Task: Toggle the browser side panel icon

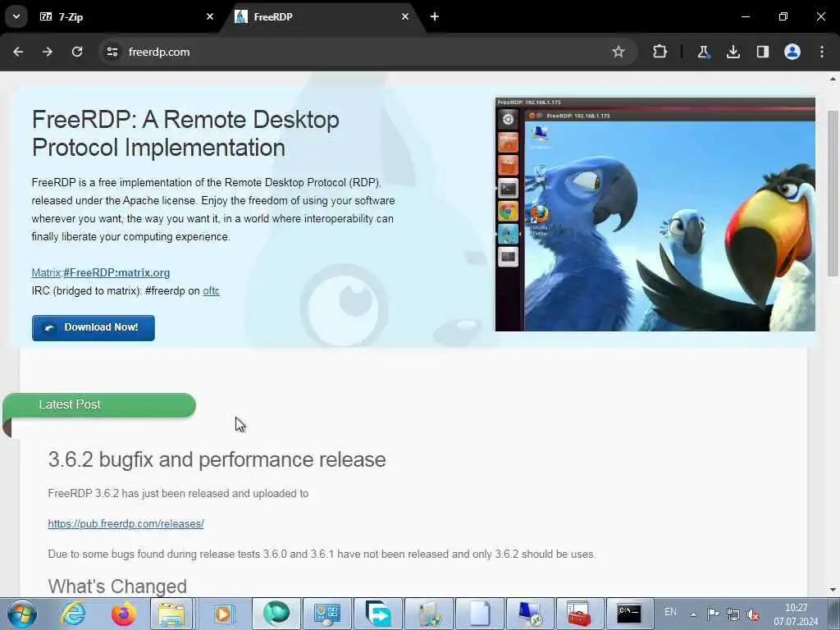Action: point(762,52)
